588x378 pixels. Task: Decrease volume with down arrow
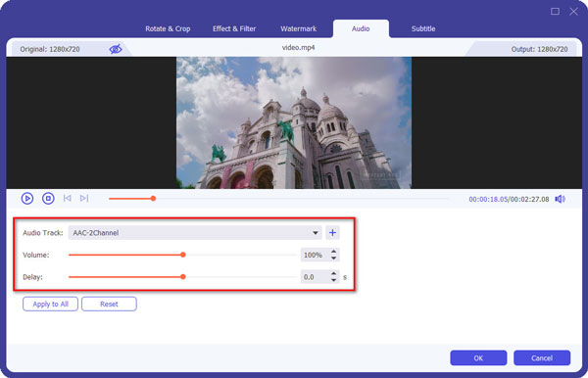coord(334,259)
